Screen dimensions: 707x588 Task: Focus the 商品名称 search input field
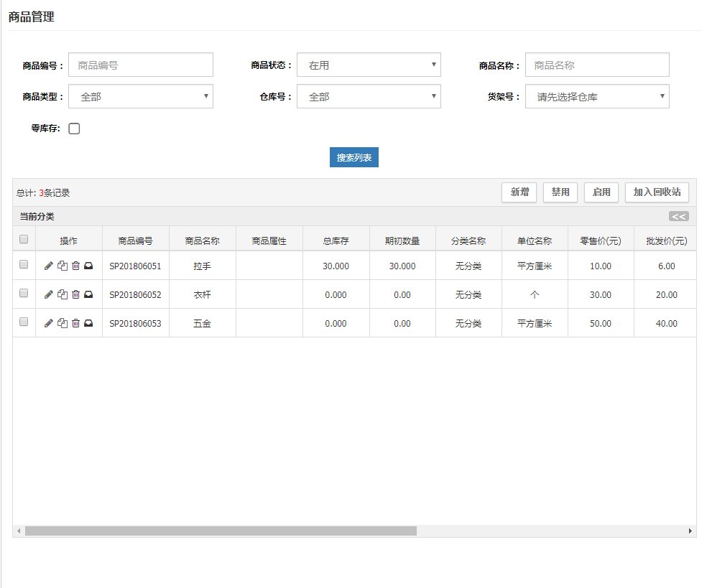pyautogui.click(x=597, y=65)
